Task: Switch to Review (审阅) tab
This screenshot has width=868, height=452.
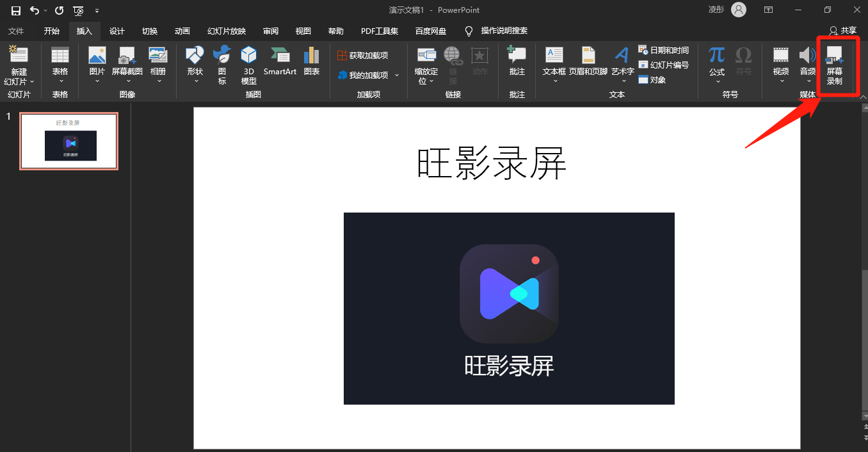Action: [271, 31]
